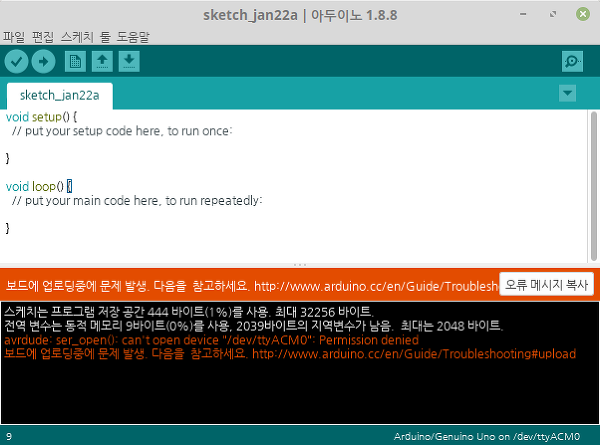The height and width of the screenshot is (445, 600).
Task: Click the 전역 변수는 동적 메모리 console line
Action: (254, 326)
